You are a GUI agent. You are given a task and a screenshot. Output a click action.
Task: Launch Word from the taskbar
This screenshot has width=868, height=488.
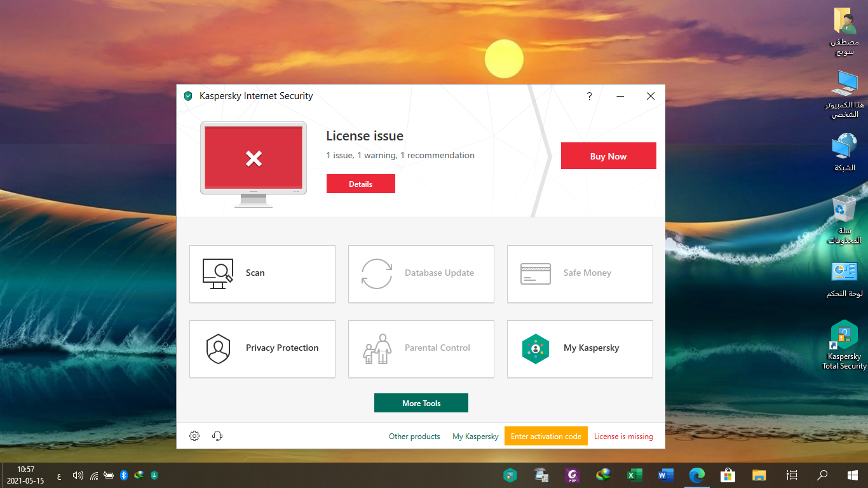point(666,475)
